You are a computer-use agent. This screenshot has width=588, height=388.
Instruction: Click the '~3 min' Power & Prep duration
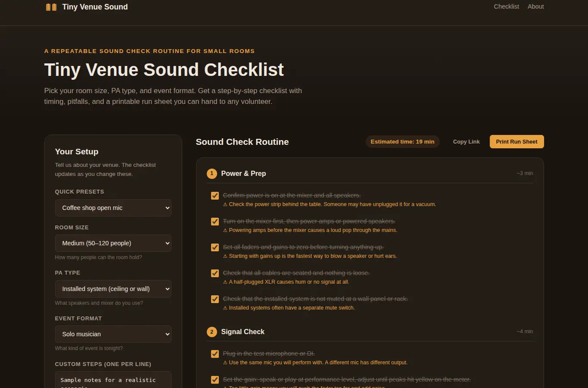[525, 173]
